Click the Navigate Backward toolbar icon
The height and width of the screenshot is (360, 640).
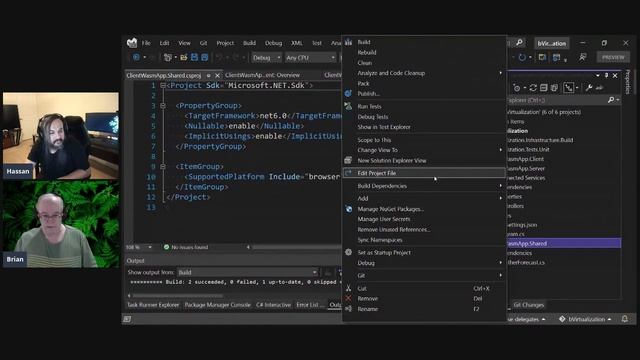136,58
